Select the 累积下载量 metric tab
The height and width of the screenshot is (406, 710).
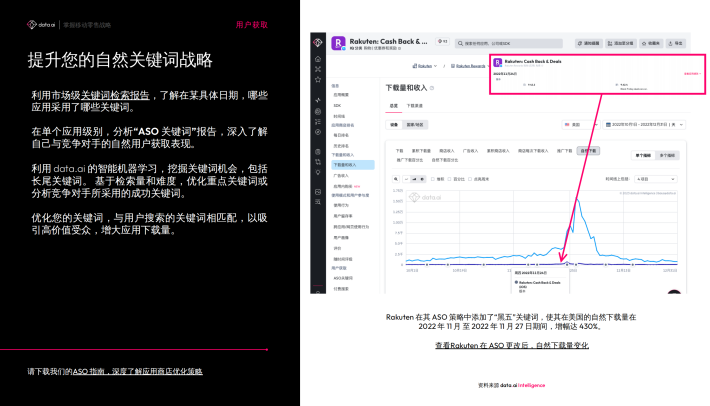tap(421, 151)
